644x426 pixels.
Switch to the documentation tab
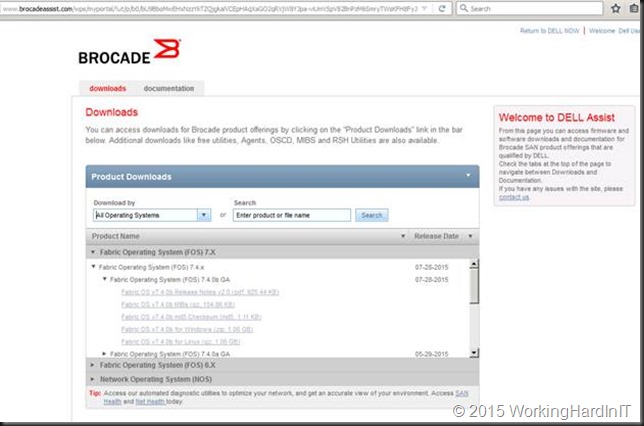169,88
